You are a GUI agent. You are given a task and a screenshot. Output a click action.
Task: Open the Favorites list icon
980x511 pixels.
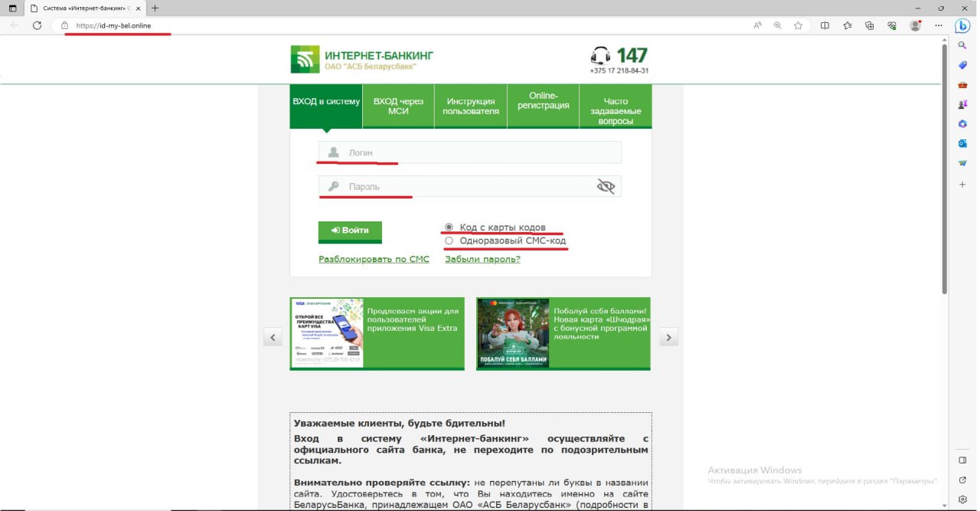(x=848, y=25)
